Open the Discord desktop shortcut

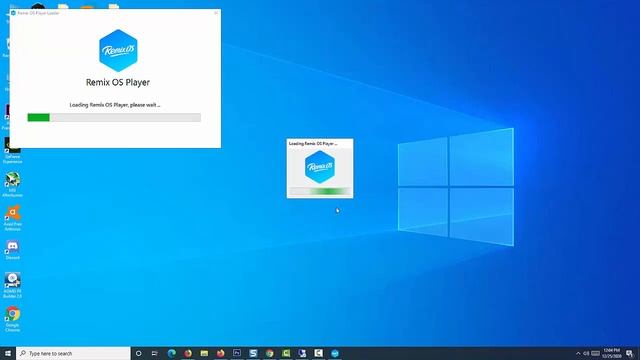click(x=12, y=250)
